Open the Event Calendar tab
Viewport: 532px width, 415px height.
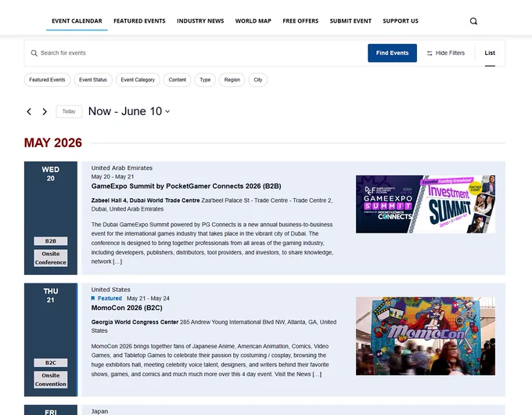(x=77, y=21)
